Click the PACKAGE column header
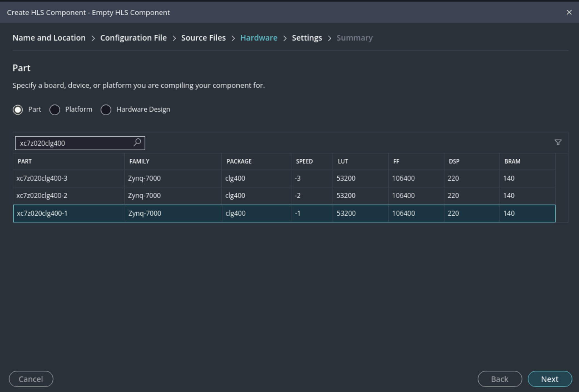579x392 pixels. (256, 162)
